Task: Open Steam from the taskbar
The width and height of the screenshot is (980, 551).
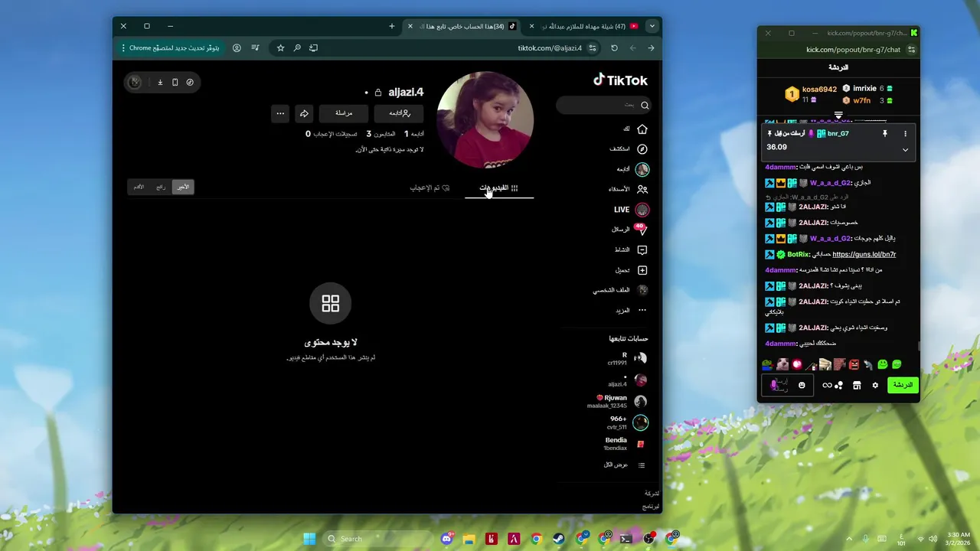Action: (x=558, y=539)
